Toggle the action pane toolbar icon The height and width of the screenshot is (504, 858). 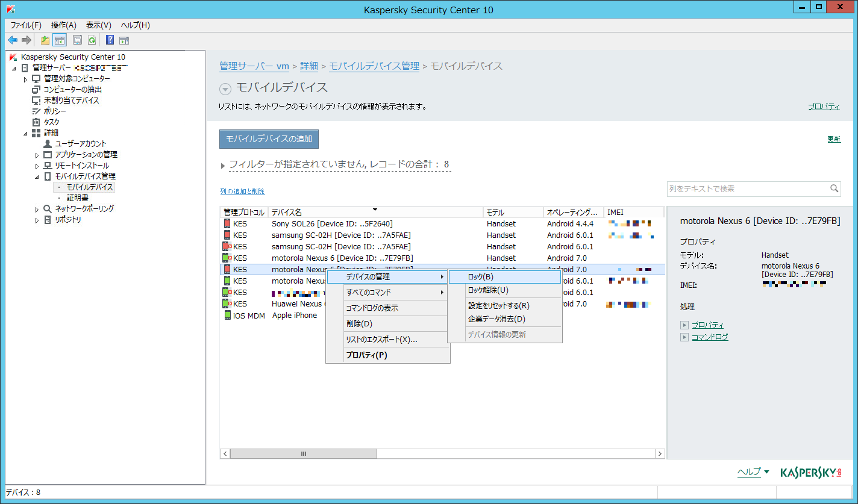(x=124, y=40)
